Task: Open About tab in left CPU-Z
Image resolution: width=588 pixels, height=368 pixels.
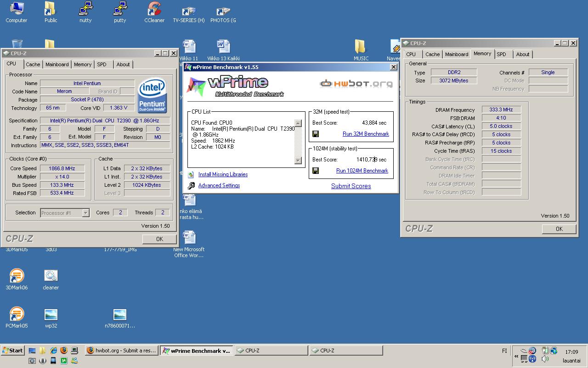Action: pyautogui.click(x=123, y=64)
